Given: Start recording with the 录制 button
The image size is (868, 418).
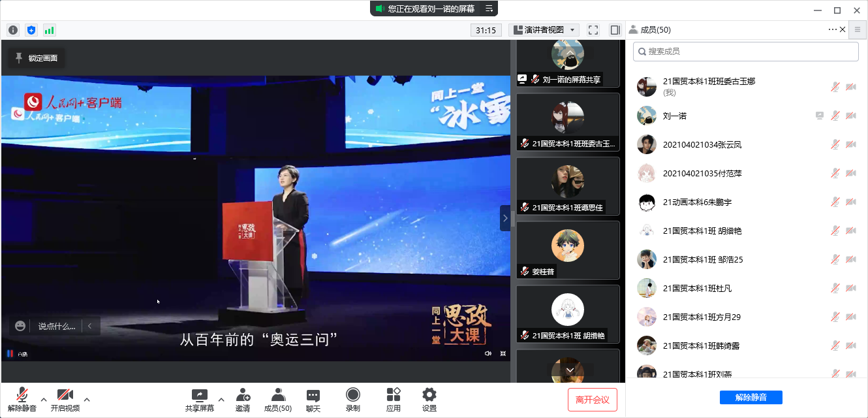Looking at the screenshot, I should pyautogui.click(x=352, y=400).
